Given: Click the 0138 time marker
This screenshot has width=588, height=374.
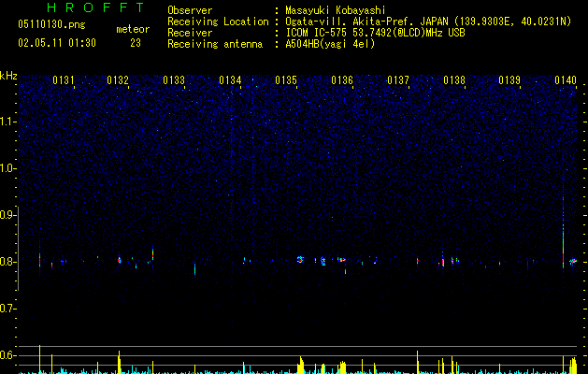Looking at the screenshot, I should [x=454, y=80].
